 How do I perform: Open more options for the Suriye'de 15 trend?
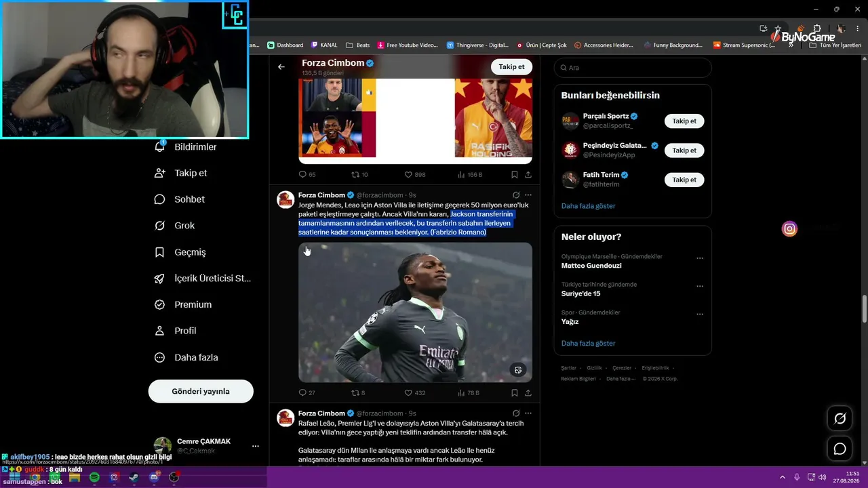[x=700, y=286]
